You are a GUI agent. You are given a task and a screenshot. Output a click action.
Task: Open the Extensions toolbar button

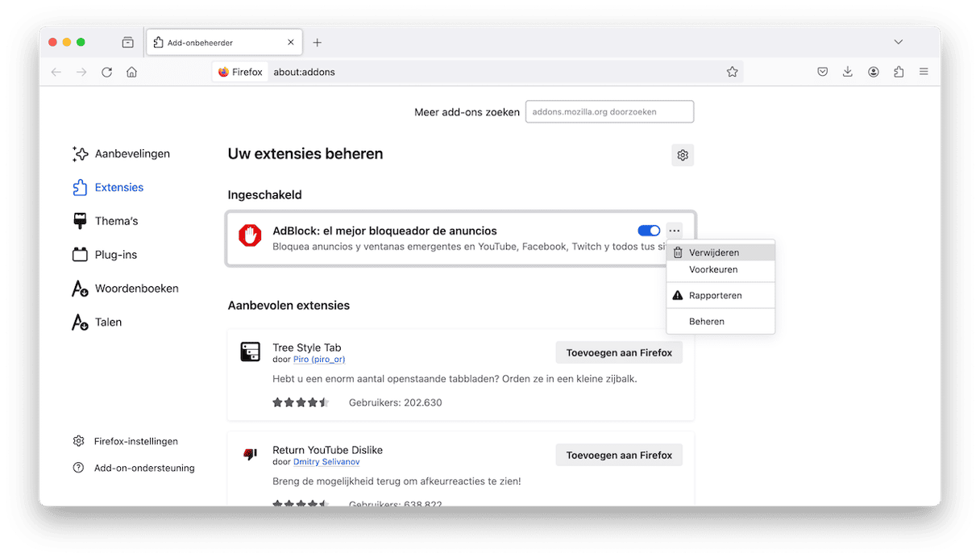[x=899, y=72]
